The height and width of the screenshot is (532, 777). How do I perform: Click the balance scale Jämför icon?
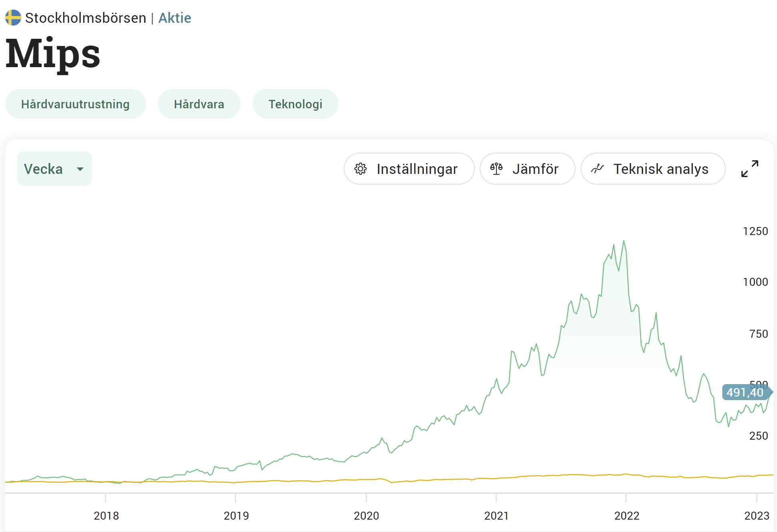(x=496, y=169)
